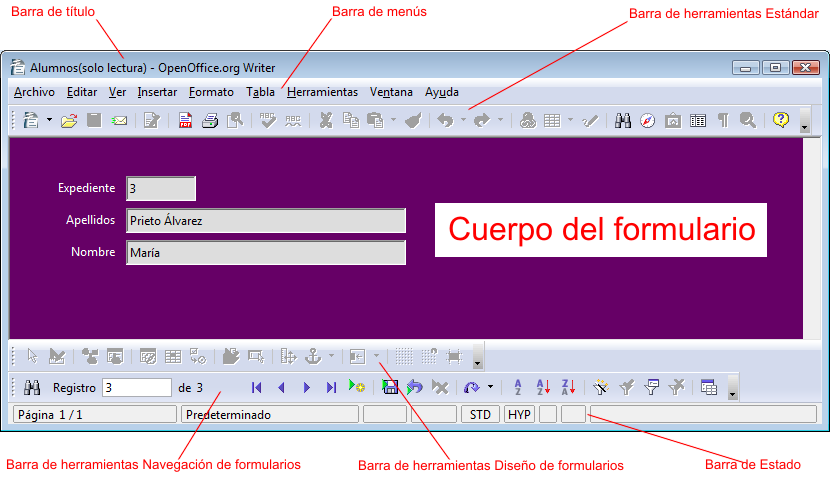Open the Alignment dropdown arrow
This screenshot has height=483, width=830.
point(376,356)
